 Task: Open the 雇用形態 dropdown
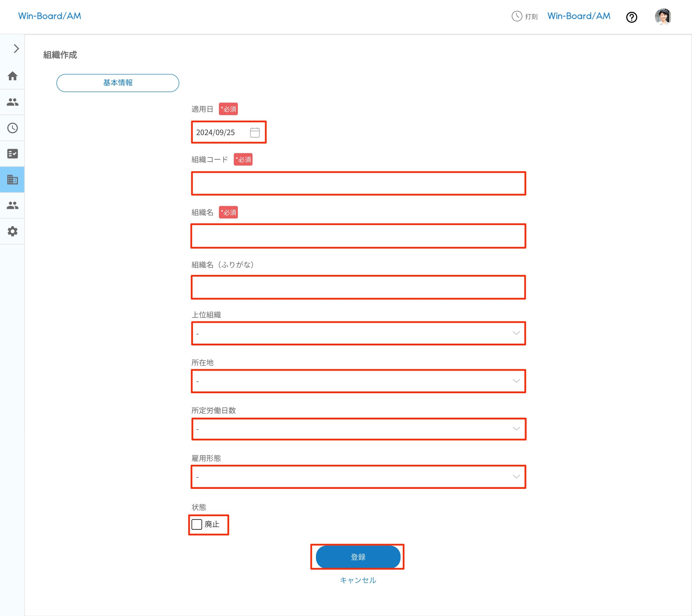358,476
